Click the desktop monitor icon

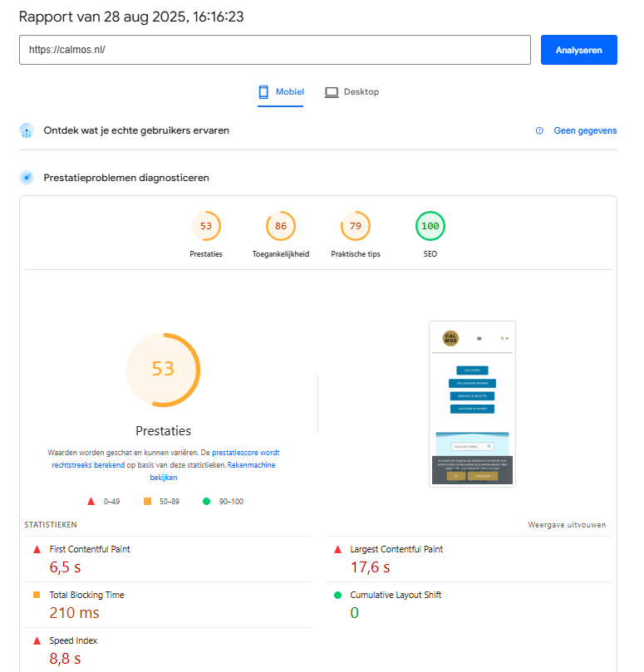point(331,92)
